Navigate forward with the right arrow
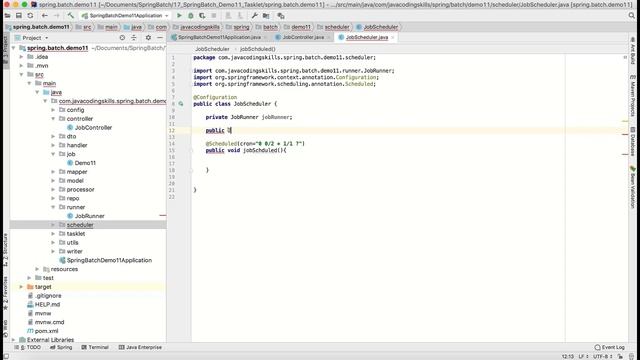The image size is (640, 360). [56, 16]
